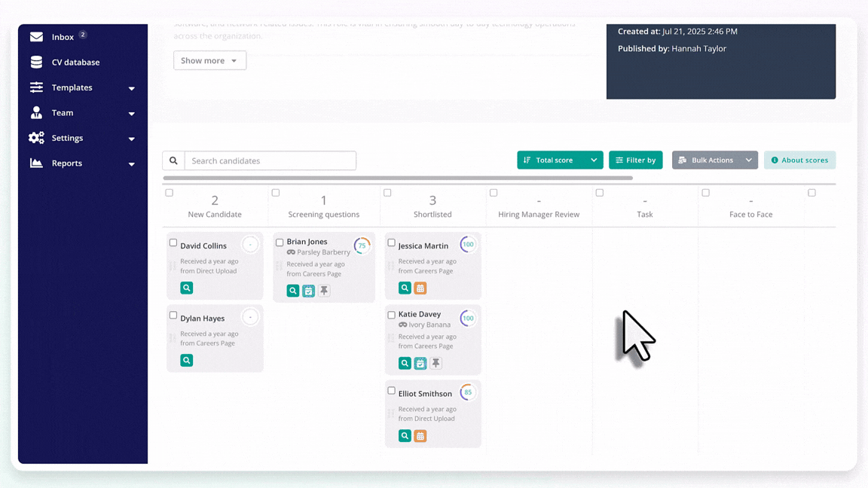Click pin icon on Katie Davey card
This screenshot has width=868, height=488.
coord(436,363)
